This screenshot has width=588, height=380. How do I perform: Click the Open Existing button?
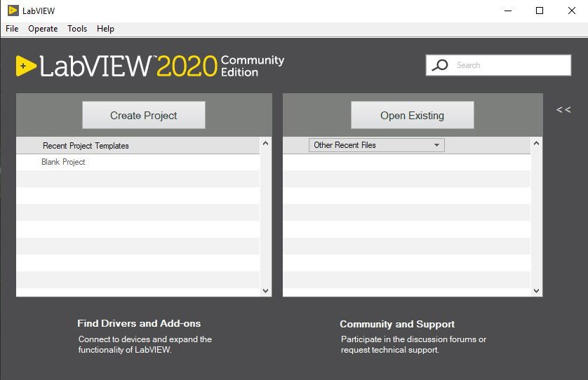(x=412, y=115)
